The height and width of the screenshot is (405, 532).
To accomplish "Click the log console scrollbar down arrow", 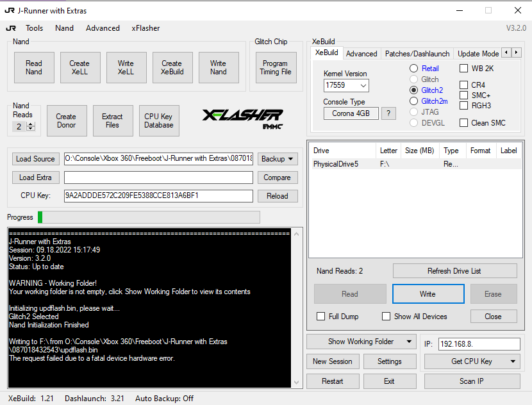I will pyautogui.click(x=297, y=383).
